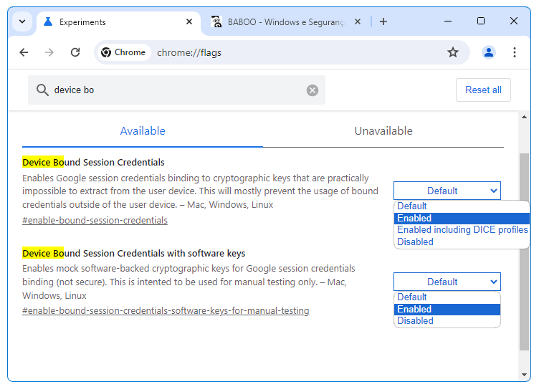Select the Available tab
The width and height of the screenshot is (539, 392).
143,131
